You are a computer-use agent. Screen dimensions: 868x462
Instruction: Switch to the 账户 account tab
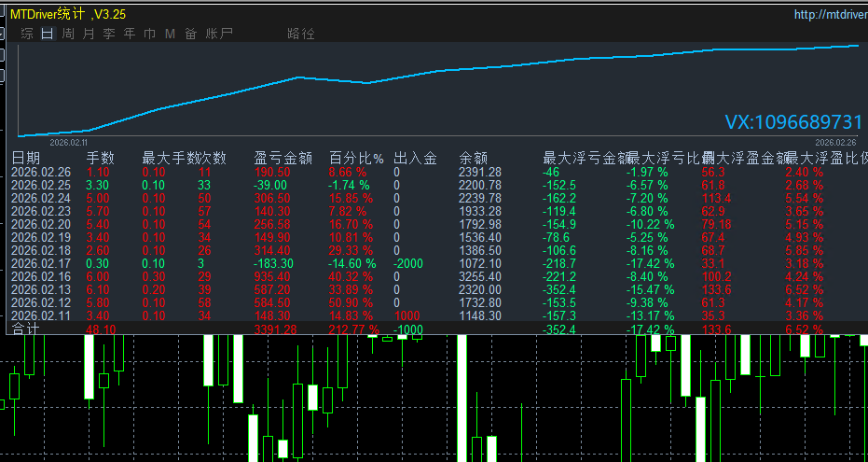pyautogui.click(x=219, y=34)
